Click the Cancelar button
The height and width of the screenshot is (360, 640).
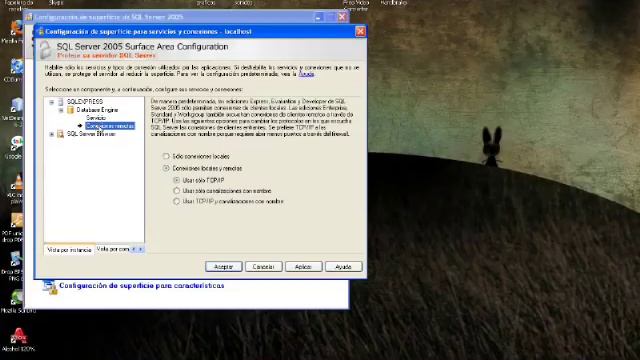tap(263, 267)
